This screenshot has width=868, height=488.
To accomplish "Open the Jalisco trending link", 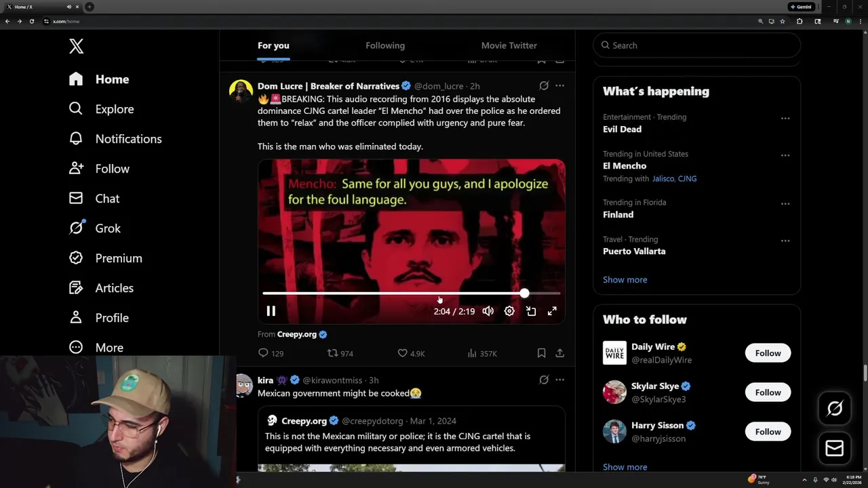I will 663,179.
